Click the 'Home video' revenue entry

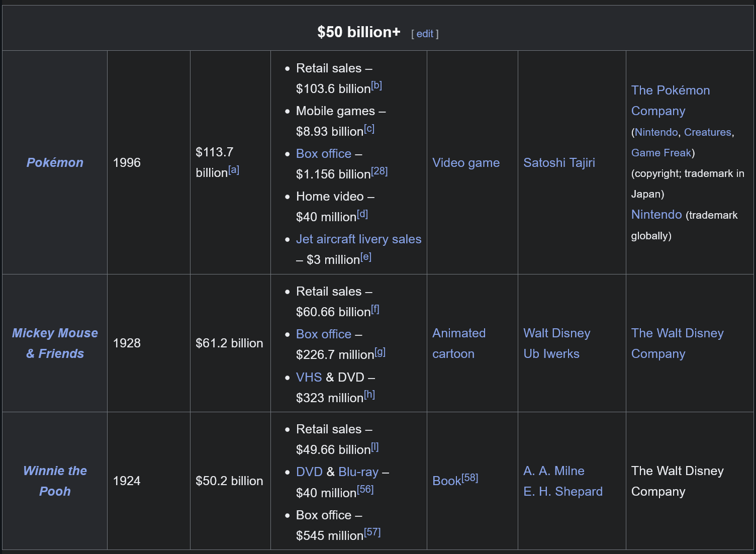[335, 207]
